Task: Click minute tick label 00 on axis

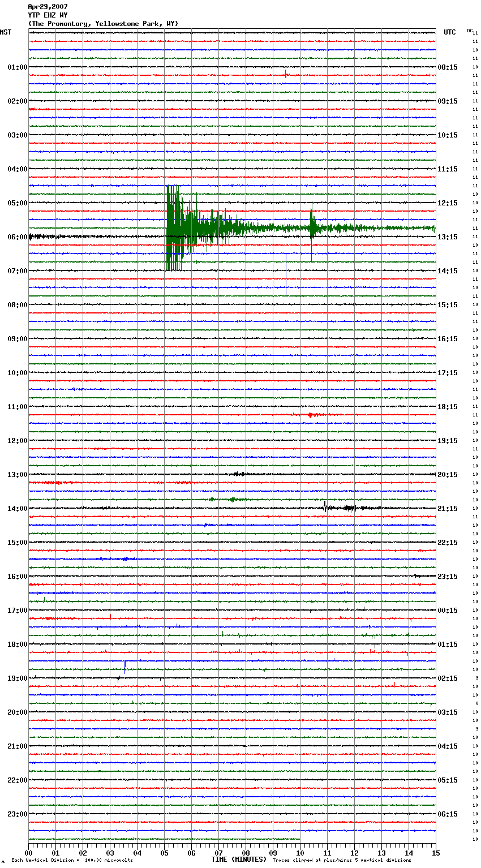Action: 28,853
